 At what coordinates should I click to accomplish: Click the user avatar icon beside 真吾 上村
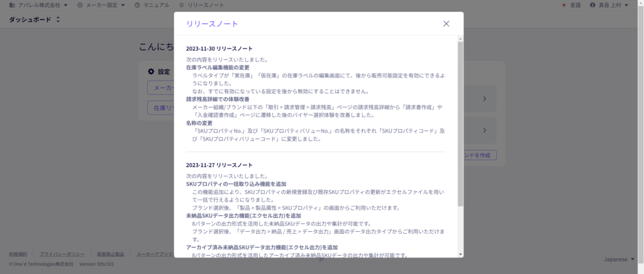[592, 5]
